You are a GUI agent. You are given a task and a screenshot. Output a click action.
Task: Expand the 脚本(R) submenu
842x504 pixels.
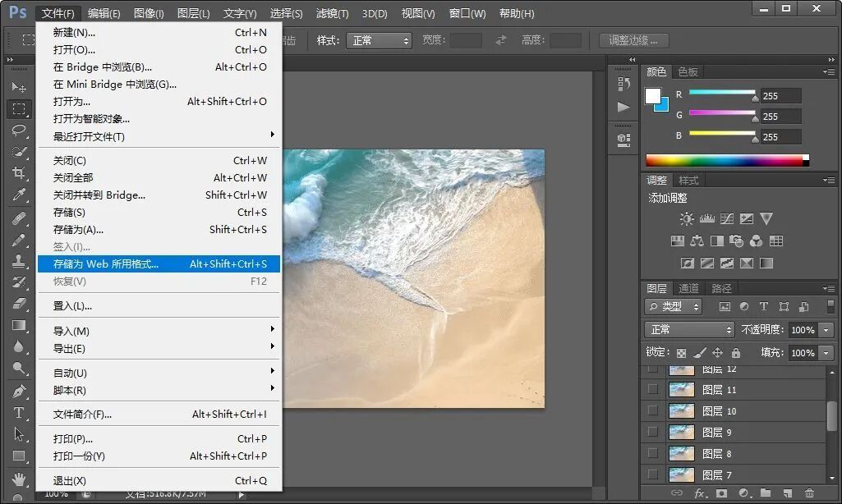tap(159, 390)
